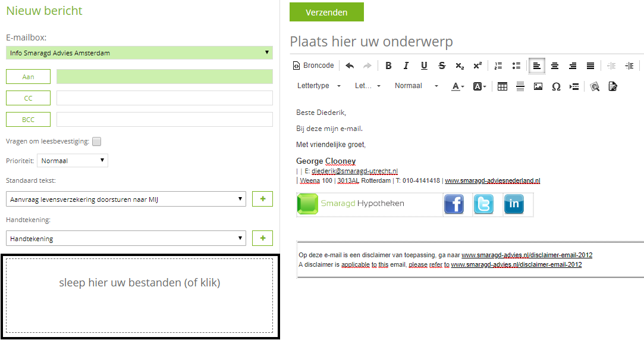
Task: Click the Twitter icon in signature
Action: (483, 204)
